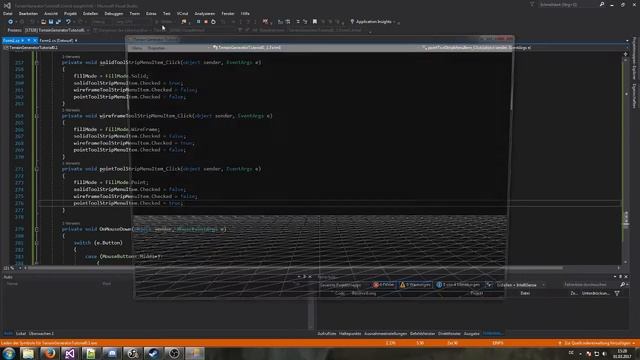The image size is (640, 360).
Task: Open File Explorer from taskbar
Action: coord(29,353)
